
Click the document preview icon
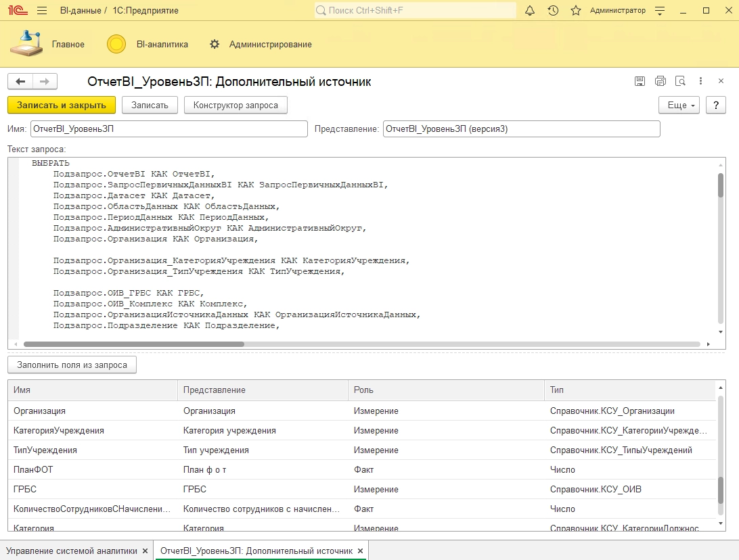click(681, 81)
